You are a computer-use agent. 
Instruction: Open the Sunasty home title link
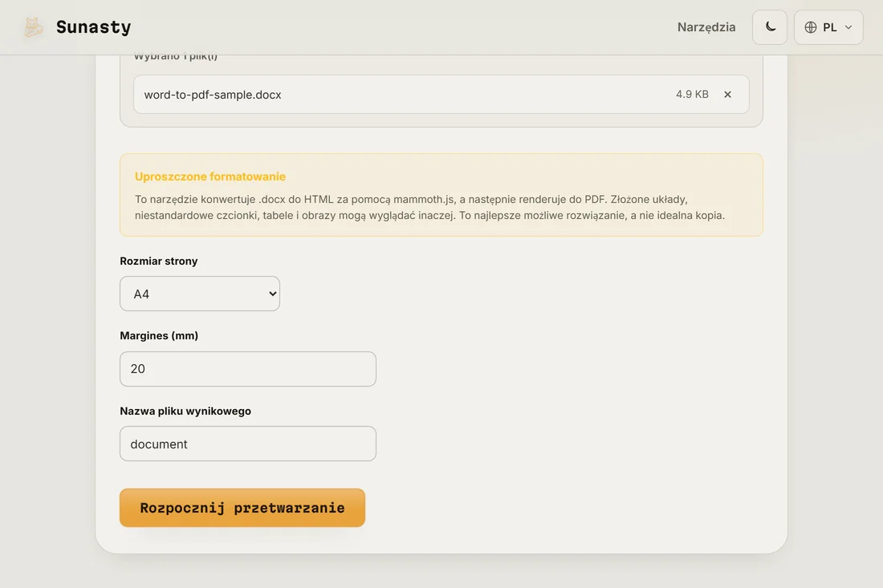pyautogui.click(x=93, y=27)
